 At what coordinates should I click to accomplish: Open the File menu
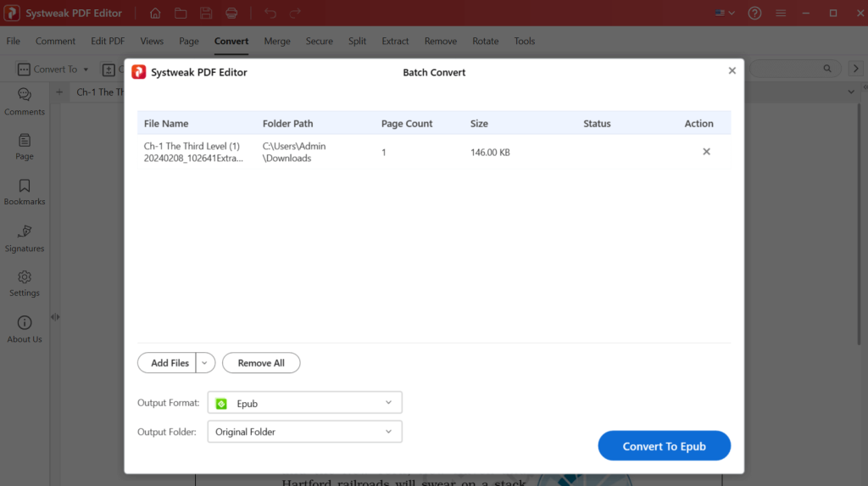pos(14,41)
